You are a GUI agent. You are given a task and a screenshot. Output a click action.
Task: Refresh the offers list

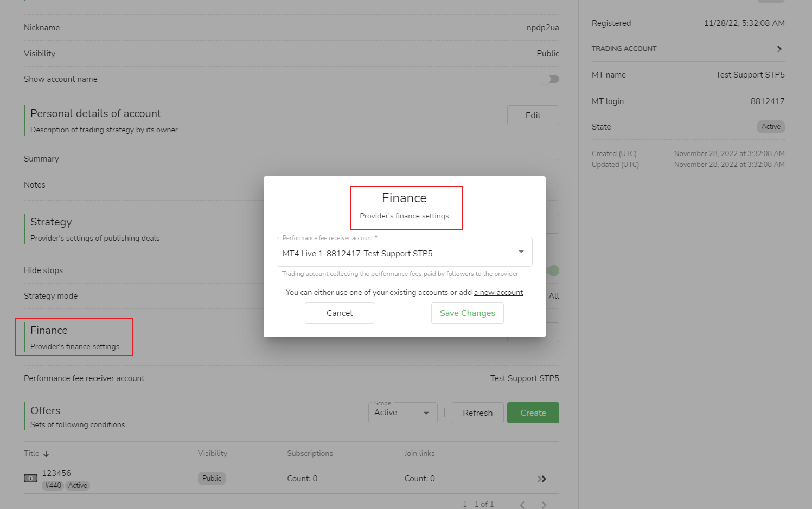click(x=477, y=413)
